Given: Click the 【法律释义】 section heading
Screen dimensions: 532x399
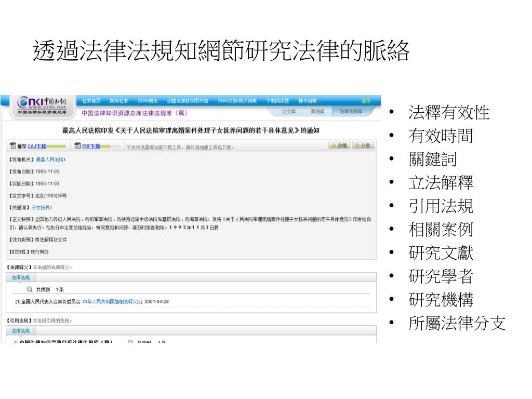Looking at the screenshot, I should pos(19,268).
